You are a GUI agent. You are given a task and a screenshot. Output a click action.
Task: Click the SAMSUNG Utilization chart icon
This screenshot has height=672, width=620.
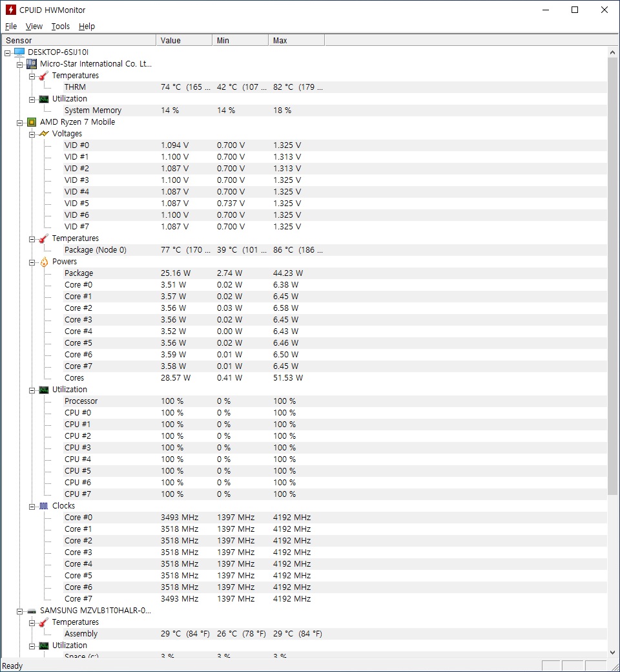pyautogui.click(x=44, y=646)
